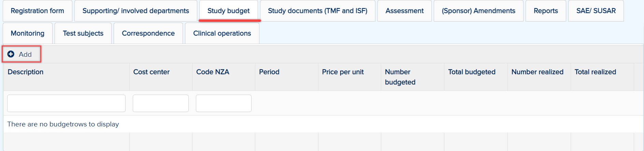Select the Monitoring tab

[28, 33]
